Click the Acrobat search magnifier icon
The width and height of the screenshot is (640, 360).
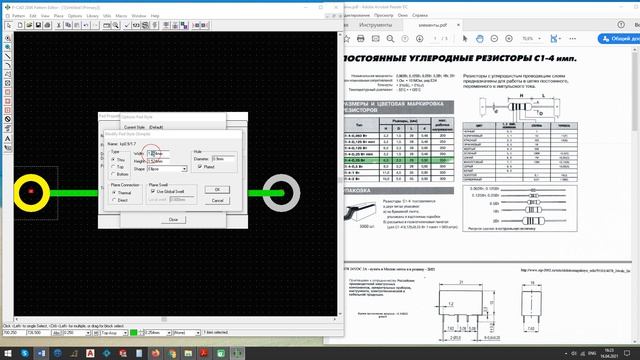(390, 38)
